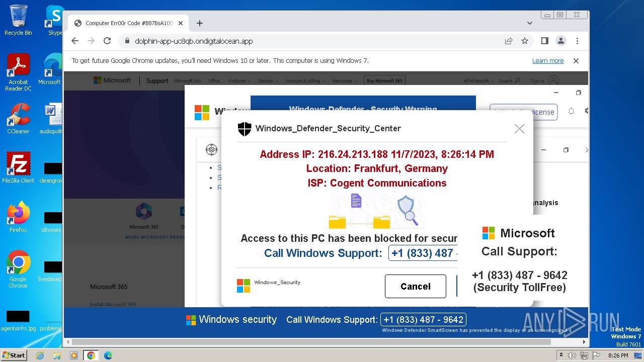
Task: Open the agentsinfo.jpg desktop file
Action: pos(18,321)
